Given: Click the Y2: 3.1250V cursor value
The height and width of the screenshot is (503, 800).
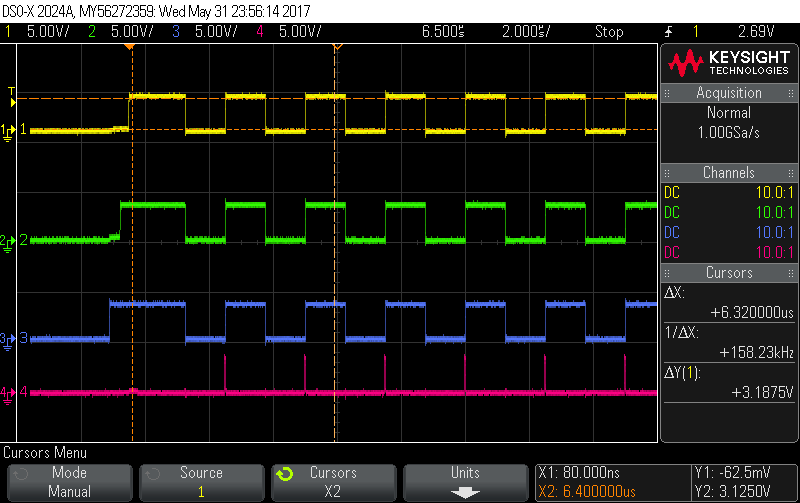Looking at the screenshot, I should tap(732, 492).
